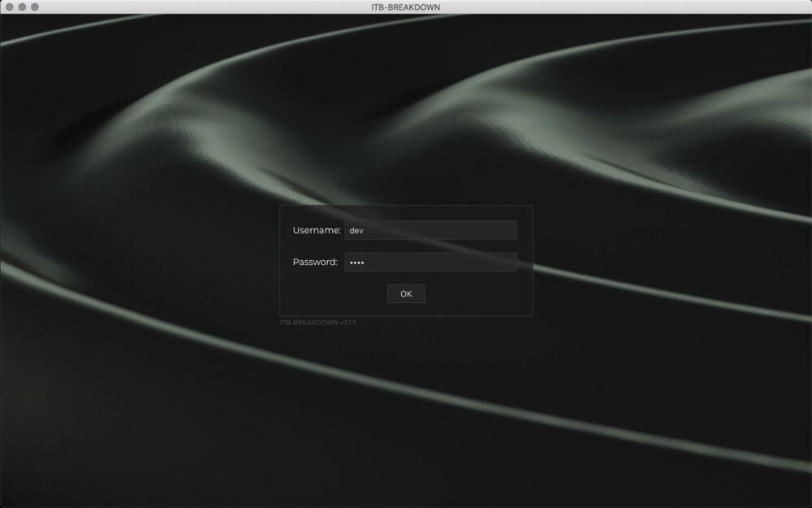The height and width of the screenshot is (508, 812).
Task: Focus the Password input field
Action: [x=430, y=262]
